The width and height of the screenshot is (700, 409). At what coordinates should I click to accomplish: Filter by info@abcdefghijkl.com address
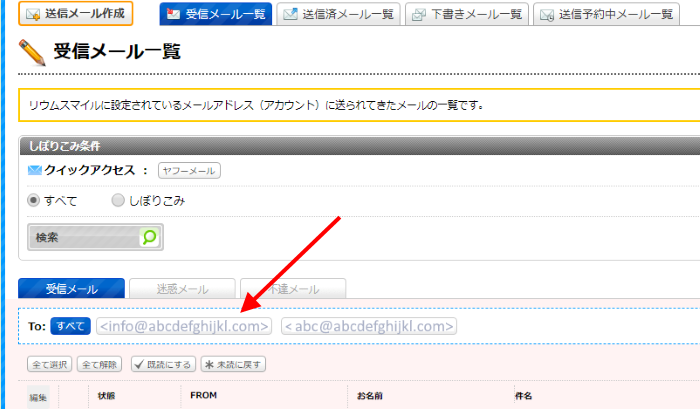184,326
